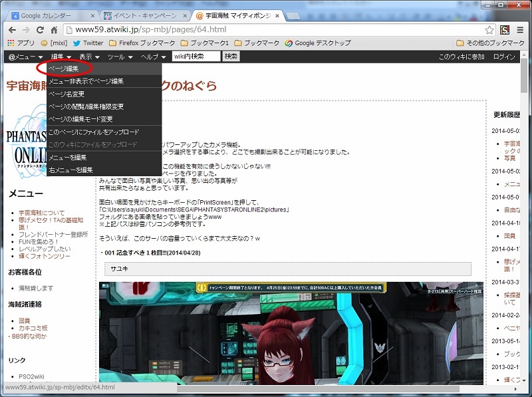Open the Twitter bookmark

[88, 43]
